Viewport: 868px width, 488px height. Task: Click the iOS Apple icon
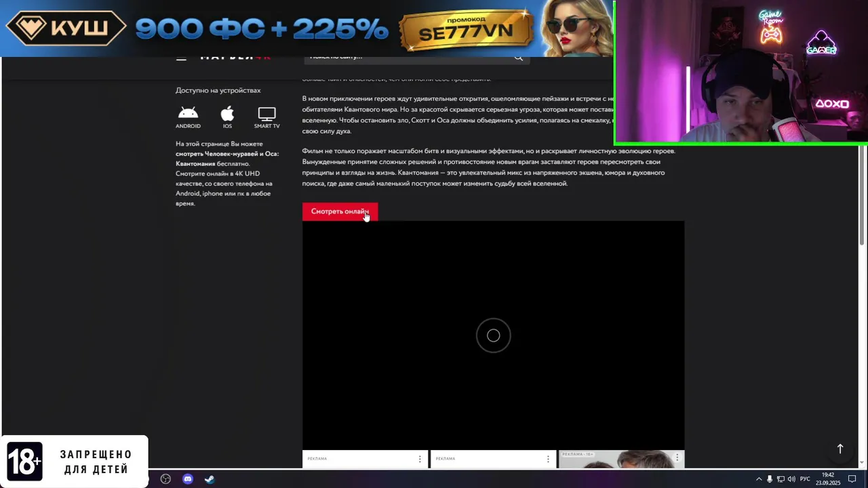[x=227, y=113]
